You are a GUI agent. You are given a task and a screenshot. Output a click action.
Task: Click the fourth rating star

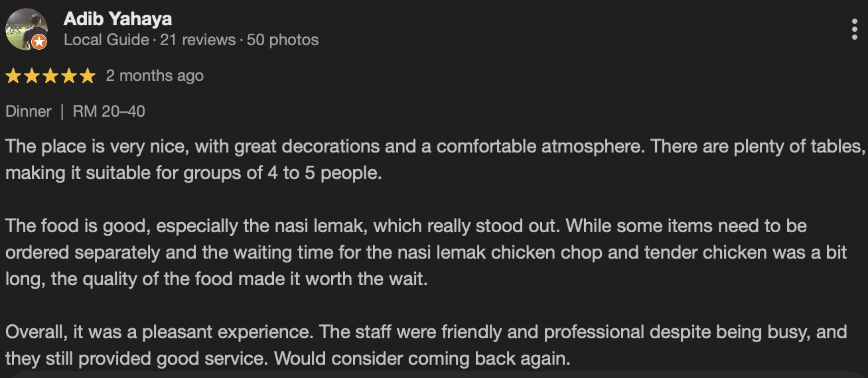click(69, 76)
